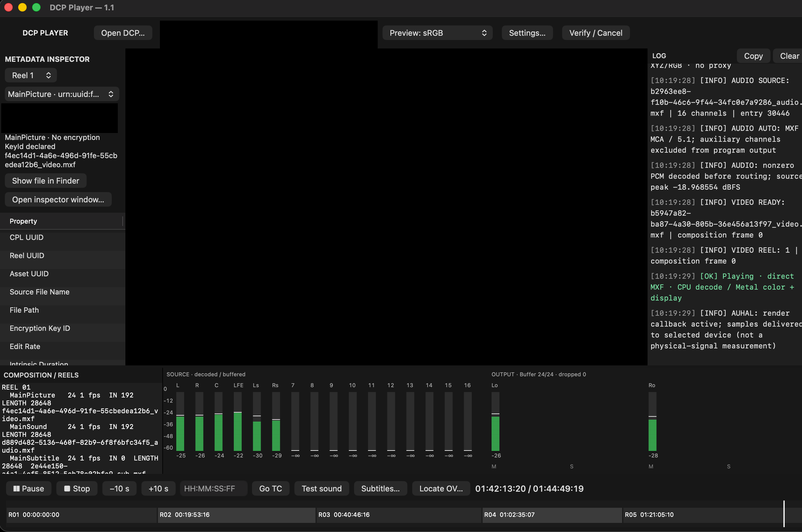Click Verify / Cancel button
This screenshot has height=532, width=802.
point(595,33)
